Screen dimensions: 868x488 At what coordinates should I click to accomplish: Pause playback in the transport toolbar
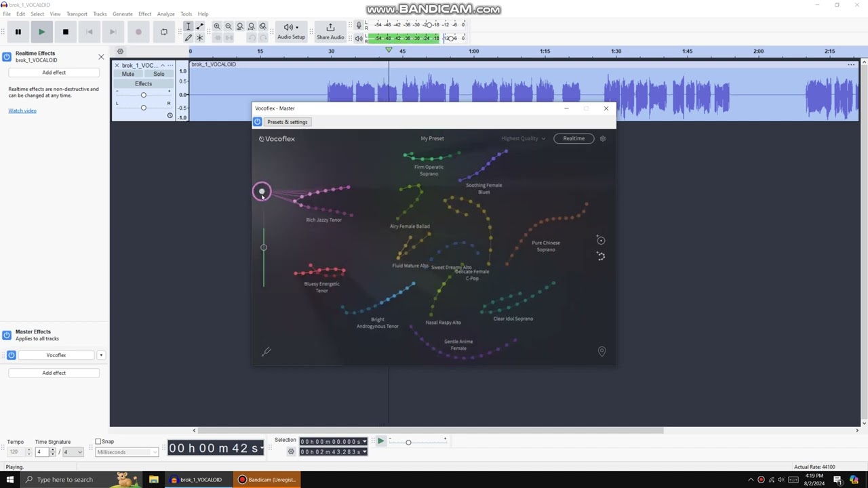point(18,32)
